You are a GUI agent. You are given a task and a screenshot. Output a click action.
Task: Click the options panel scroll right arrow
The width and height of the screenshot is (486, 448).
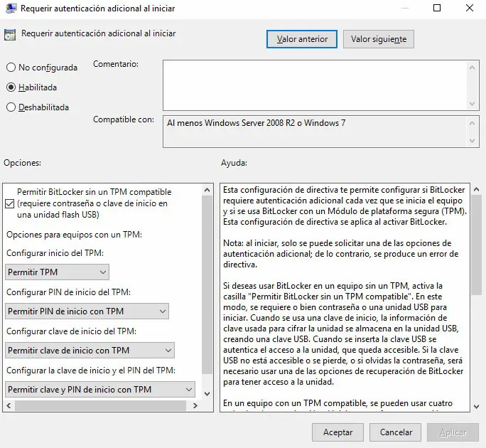coord(195,405)
